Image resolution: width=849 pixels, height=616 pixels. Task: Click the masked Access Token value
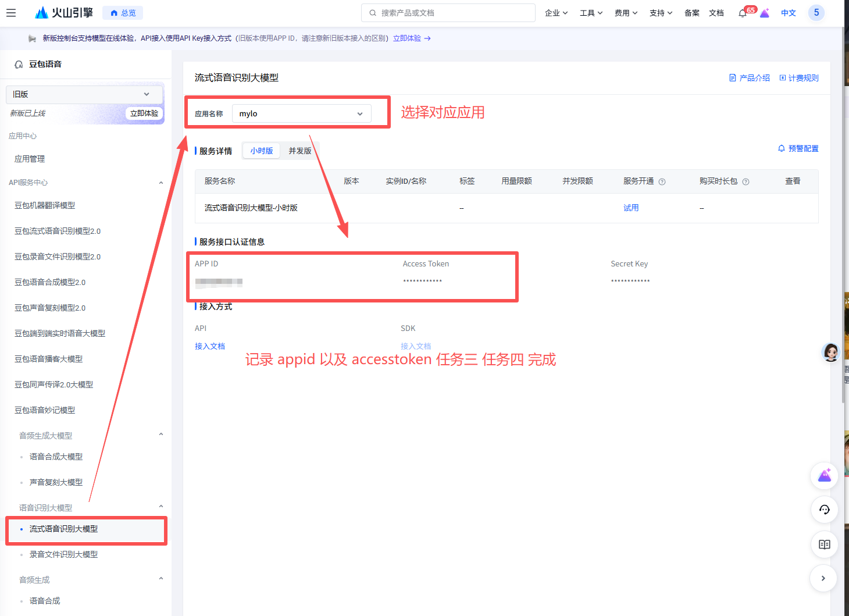click(423, 282)
